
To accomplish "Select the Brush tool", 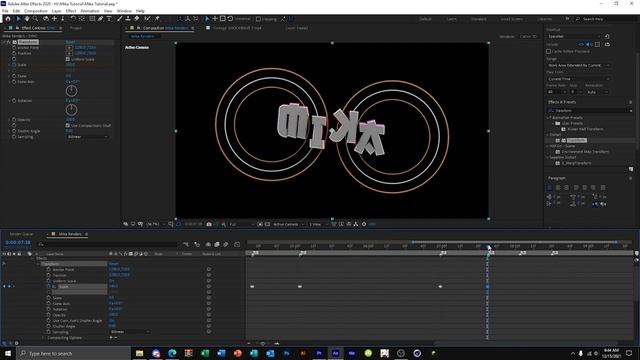I will [x=120, y=19].
